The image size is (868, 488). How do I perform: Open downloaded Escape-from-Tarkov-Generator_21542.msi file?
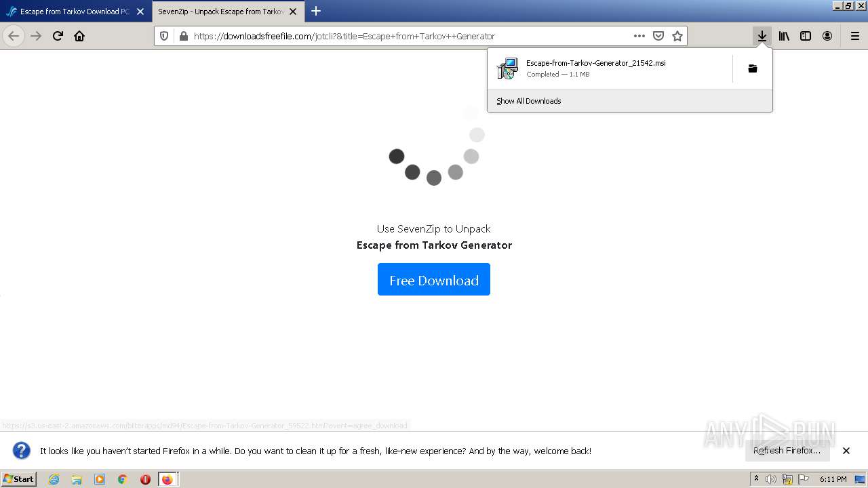coord(610,68)
